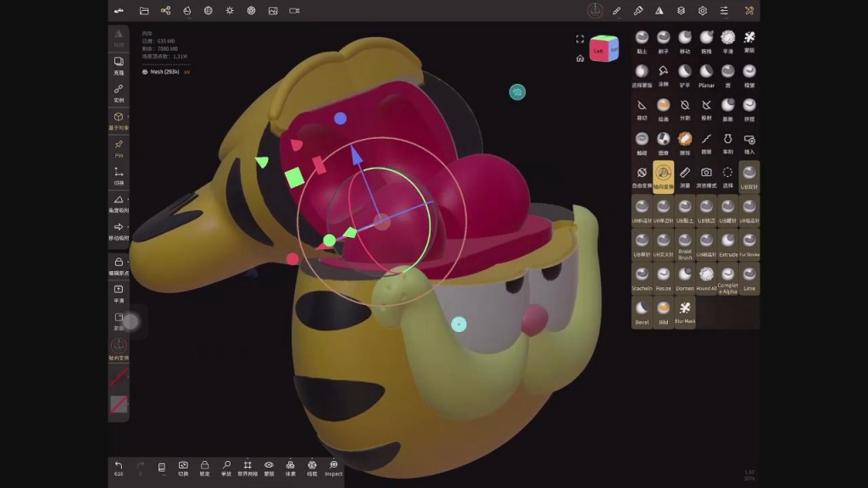Select the Extrude brush

[728, 245]
